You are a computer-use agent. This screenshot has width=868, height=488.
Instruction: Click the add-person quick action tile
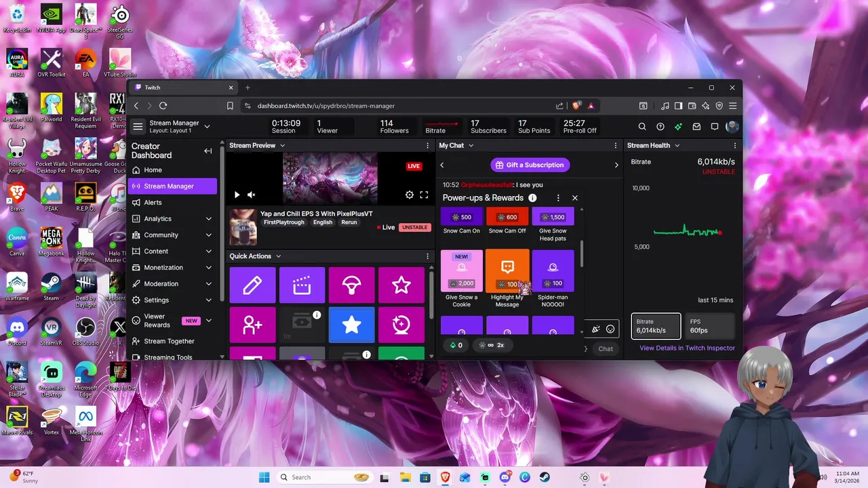click(252, 325)
